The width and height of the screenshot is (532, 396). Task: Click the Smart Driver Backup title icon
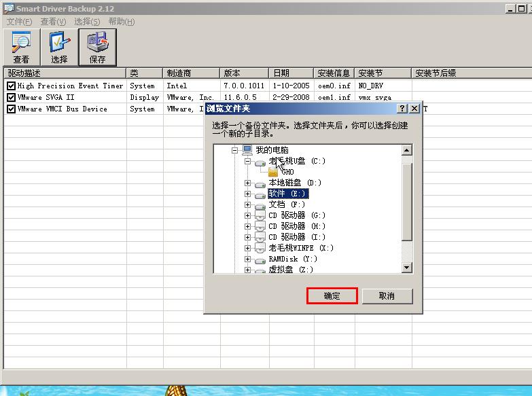click(9, 8)
